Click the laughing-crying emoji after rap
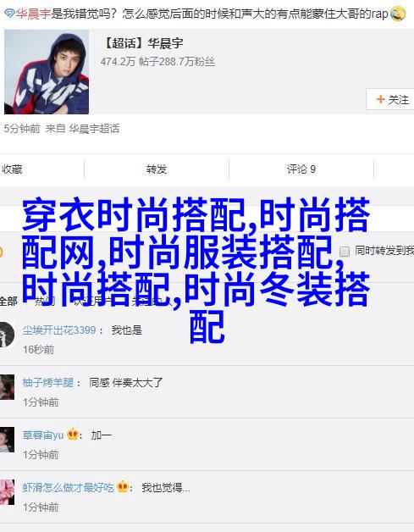Image resolution: width=414 pixels, height=532 pixels. 398,14
